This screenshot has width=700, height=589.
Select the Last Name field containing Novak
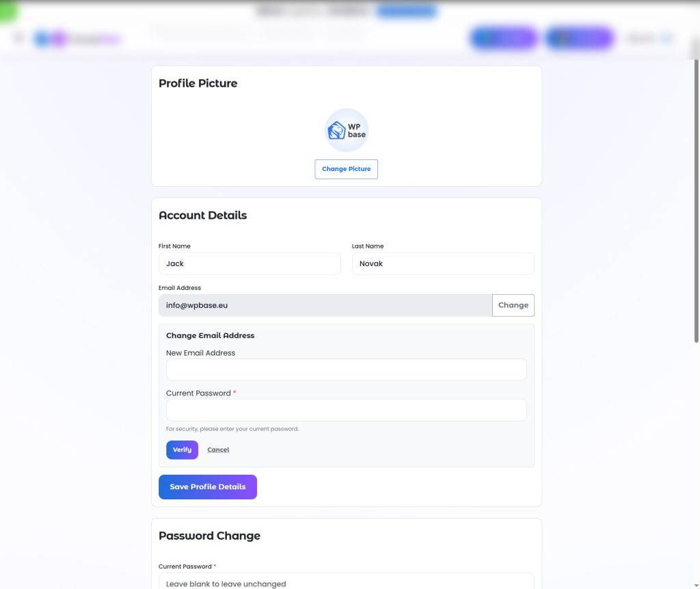click(443, 263)
